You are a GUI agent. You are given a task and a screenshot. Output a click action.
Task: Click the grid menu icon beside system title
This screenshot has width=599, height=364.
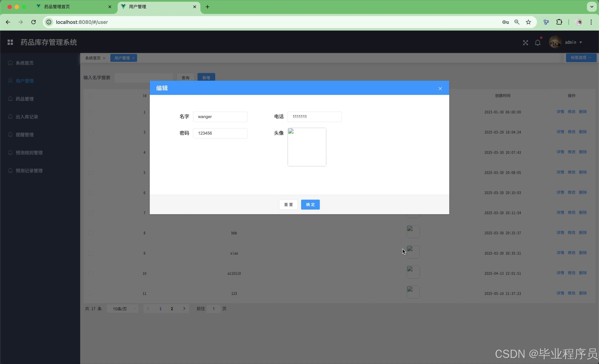tap(10, 42)
